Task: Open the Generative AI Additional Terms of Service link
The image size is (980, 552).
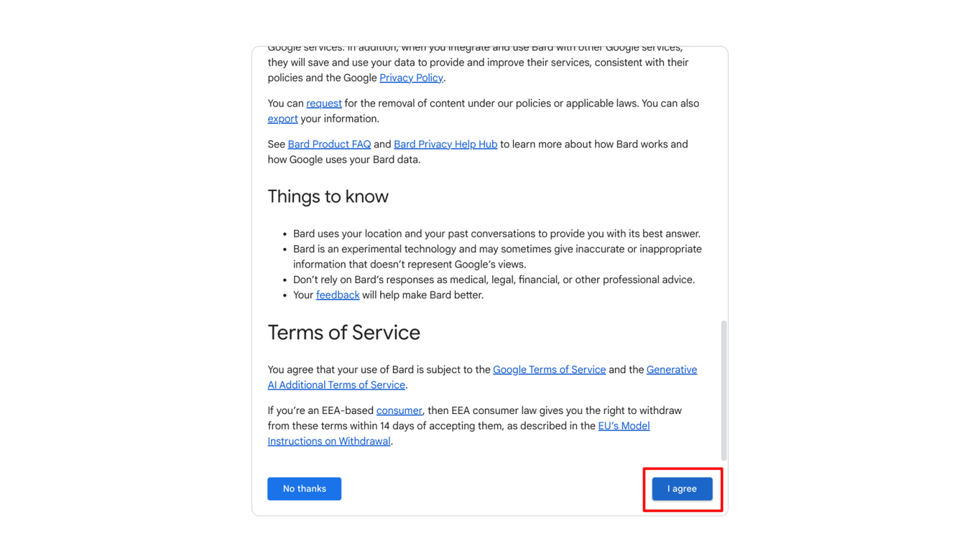Action: [x=335, y=385]
